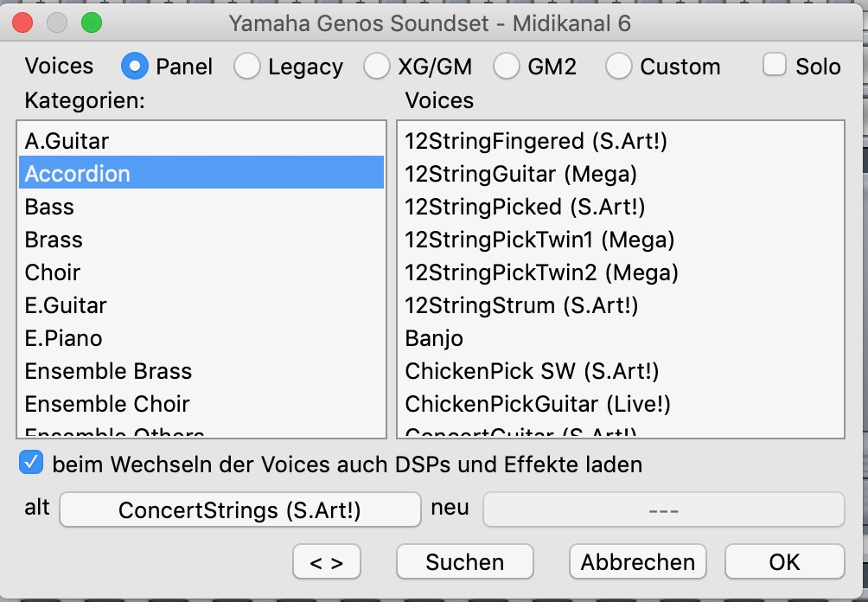The width and height of the screenshot is (868, 602).
Task: Uncheck DSPs und Effekte laden checkbox
Action: 32,464
